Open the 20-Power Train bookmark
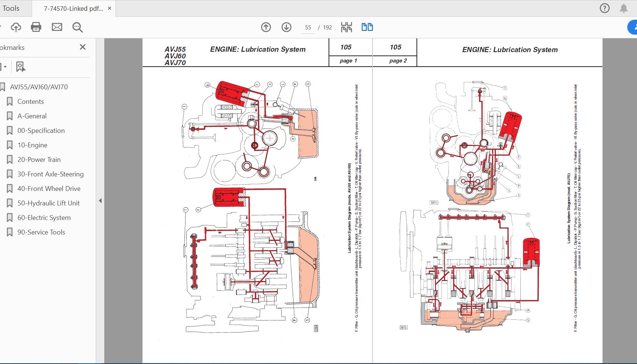The image size is (637, 364). coord(39,160)
